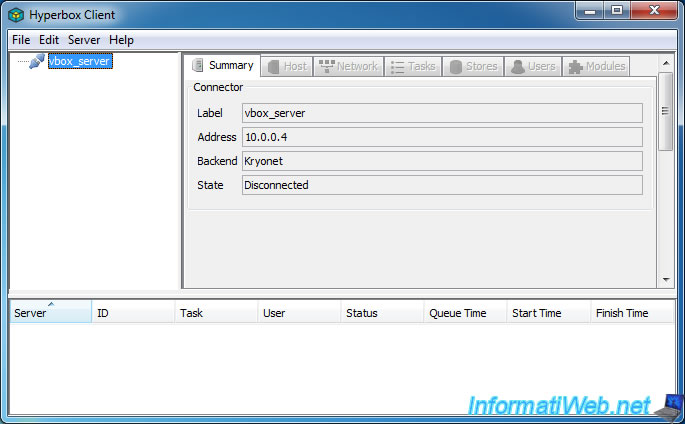Open the File menu
685x424 pixels.
[21, 40]
